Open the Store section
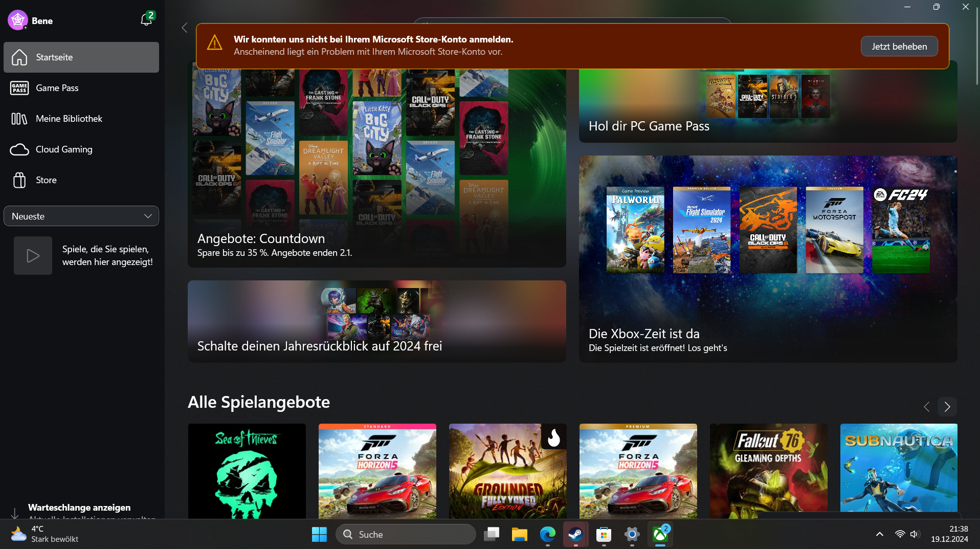This screenshot has width=980, height=549. pyautogui.click(x=81, y=180)
